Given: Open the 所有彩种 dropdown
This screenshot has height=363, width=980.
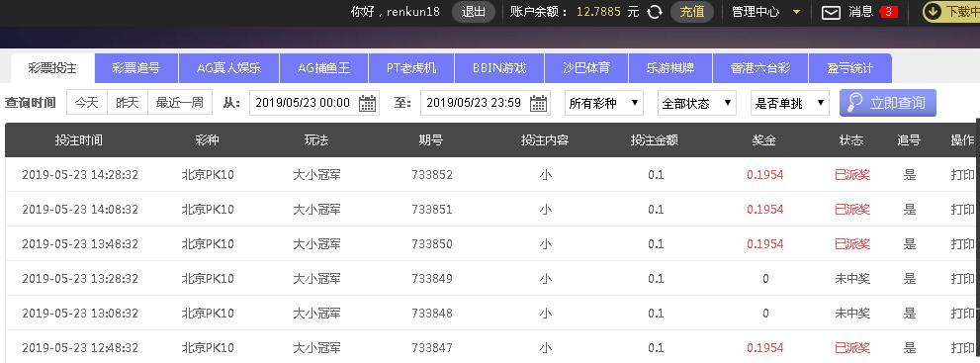Looking at the screenshot, I should coord(604,103).
